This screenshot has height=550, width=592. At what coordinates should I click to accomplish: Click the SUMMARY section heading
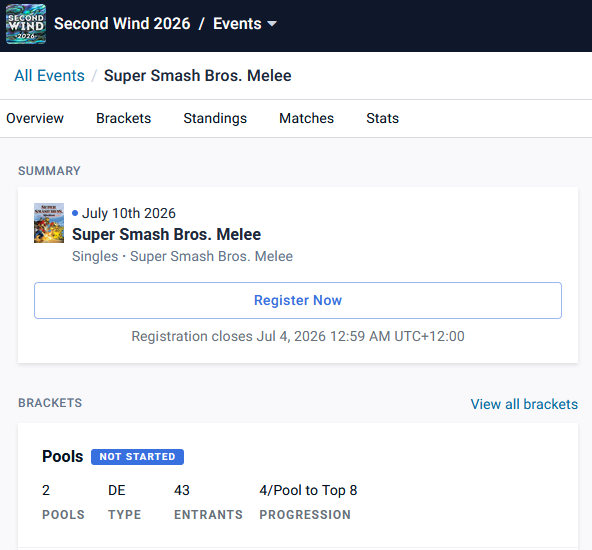coord(49,171)
